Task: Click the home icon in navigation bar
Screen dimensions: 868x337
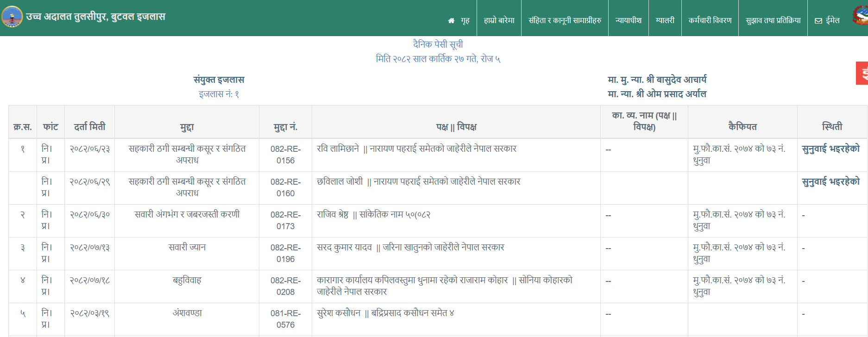Action: [x=451, y=20]
